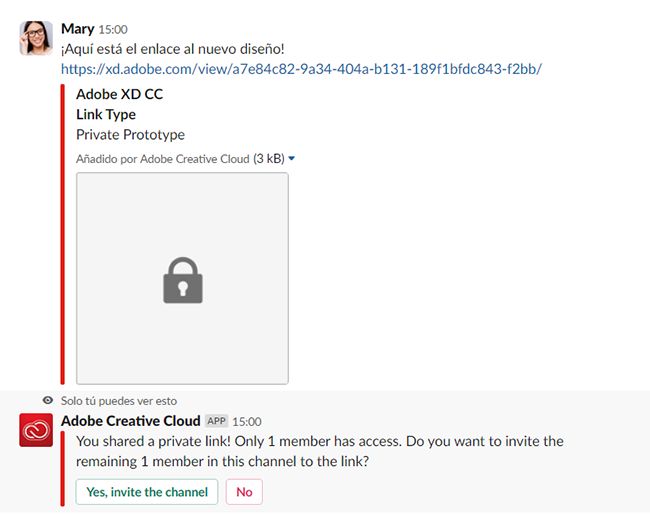Select the "Private Prototype" text

point(130,134)
